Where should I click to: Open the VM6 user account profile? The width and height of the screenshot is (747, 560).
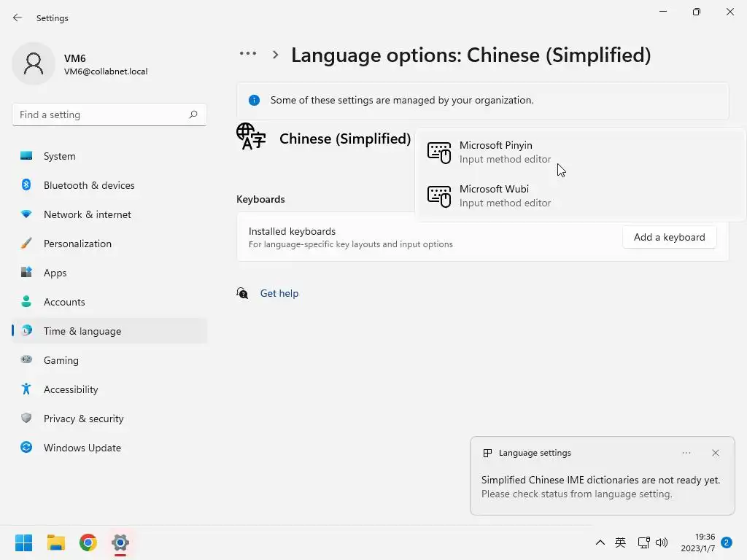point(80,64)
